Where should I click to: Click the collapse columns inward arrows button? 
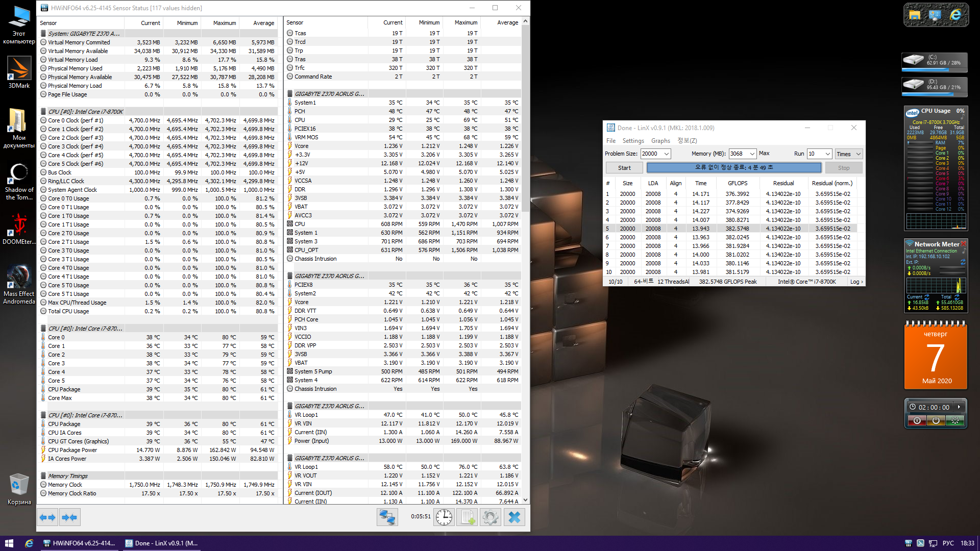click(x=69, y=517)
